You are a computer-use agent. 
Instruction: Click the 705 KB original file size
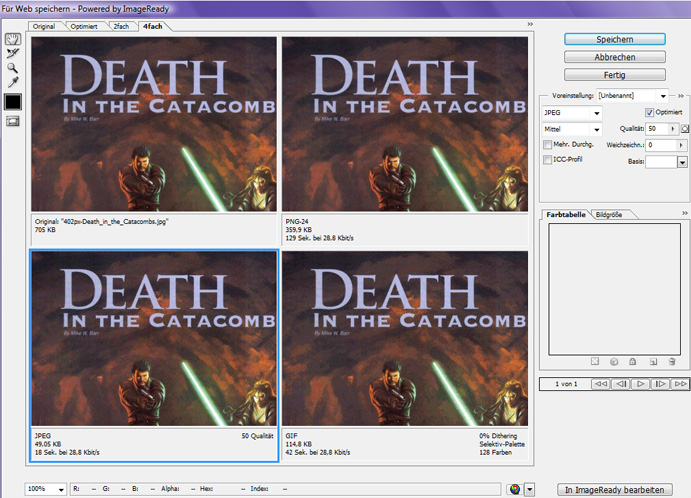coord(45,230)
